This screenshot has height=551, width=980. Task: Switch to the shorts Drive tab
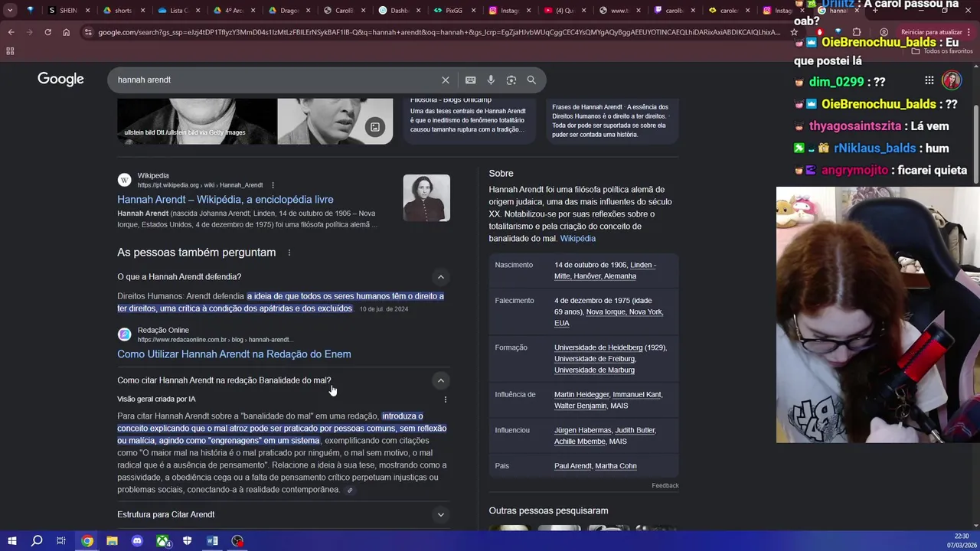(x=122, y=11)
